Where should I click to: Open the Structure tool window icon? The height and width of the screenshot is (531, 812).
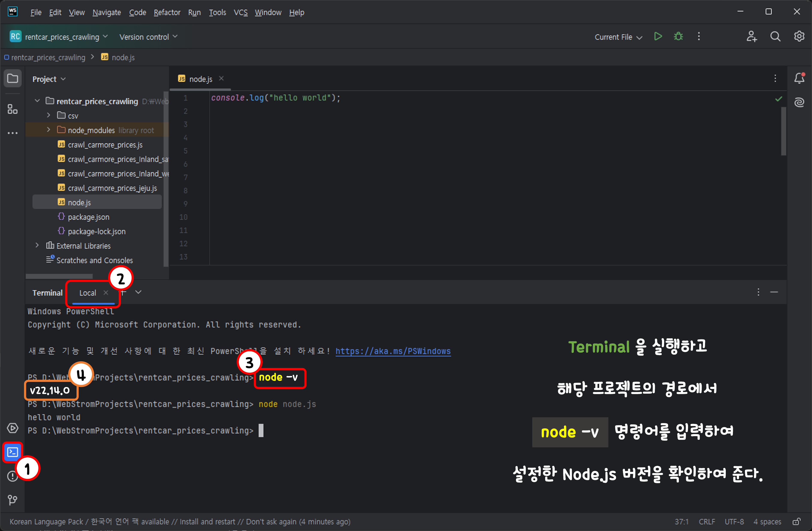click(13, 109)
